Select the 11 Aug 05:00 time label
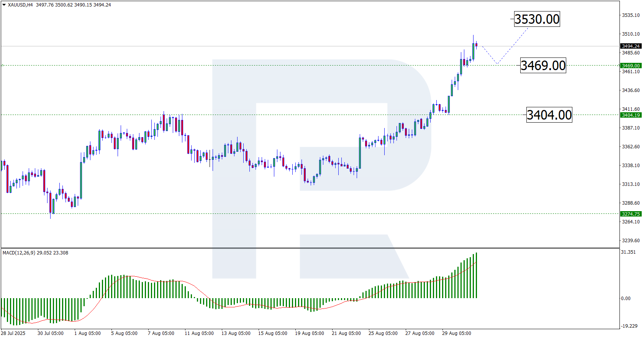The image size is (644, 338). (199, 333)
